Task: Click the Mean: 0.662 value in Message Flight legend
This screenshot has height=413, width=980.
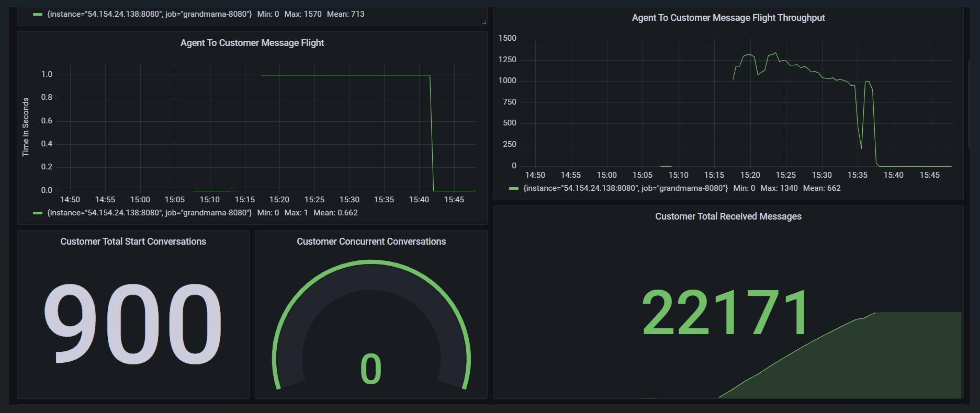Action: (335, 213)
